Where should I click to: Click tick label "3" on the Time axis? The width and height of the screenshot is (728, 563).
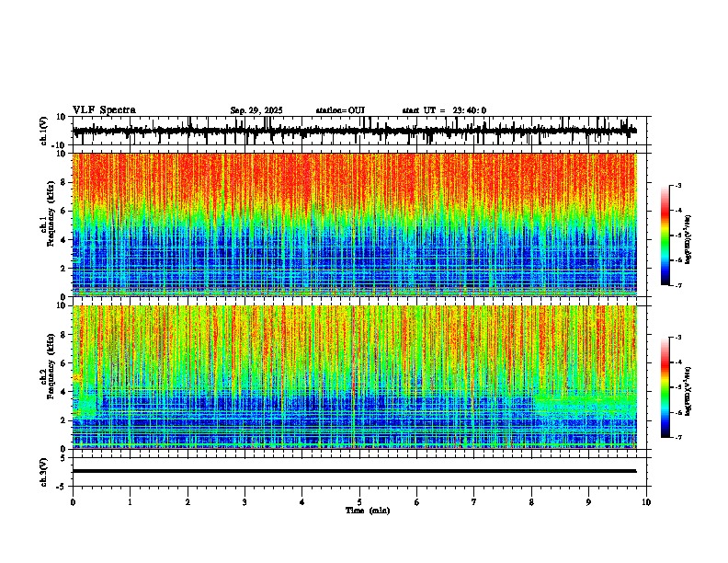(x=245, y=502)
